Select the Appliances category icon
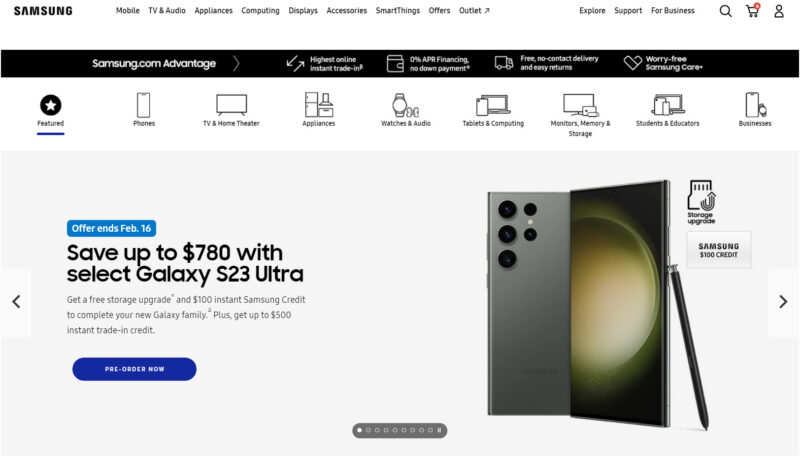Viewport: 800px width, 462px height. point(319,105)
